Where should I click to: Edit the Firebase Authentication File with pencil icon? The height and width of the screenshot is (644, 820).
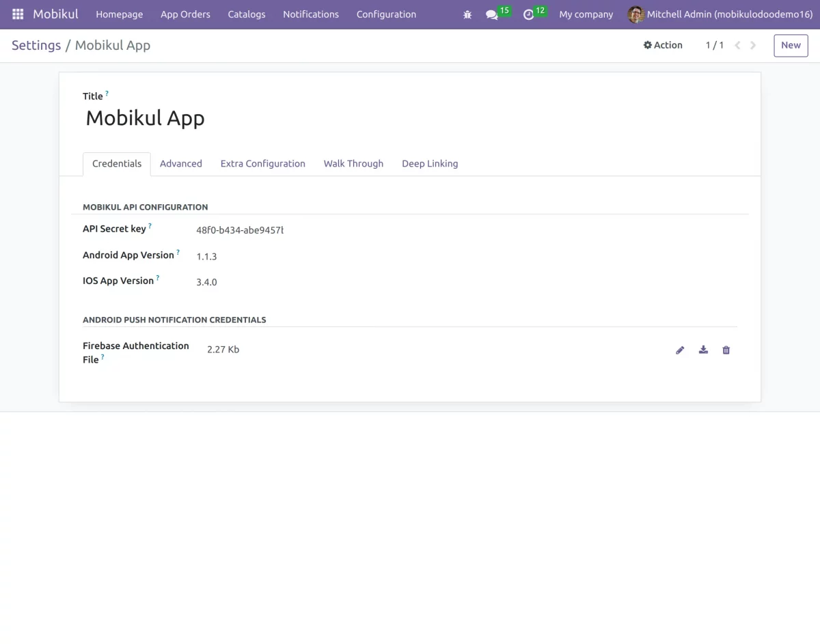click(x=680, y=350)
